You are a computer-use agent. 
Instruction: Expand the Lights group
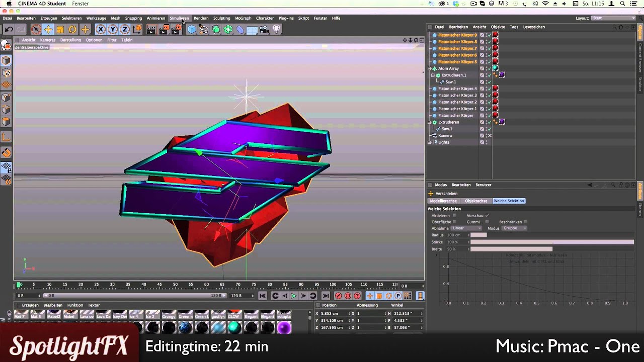429,142
